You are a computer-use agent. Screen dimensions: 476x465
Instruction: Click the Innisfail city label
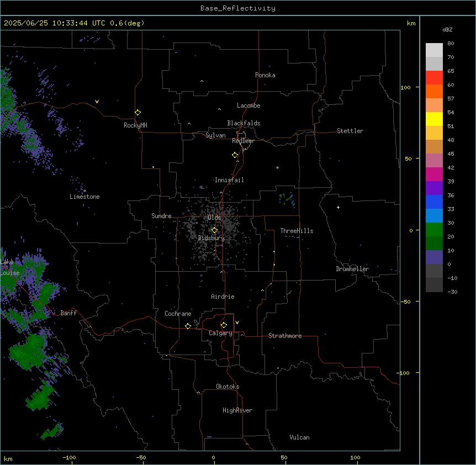pos(229,180)
